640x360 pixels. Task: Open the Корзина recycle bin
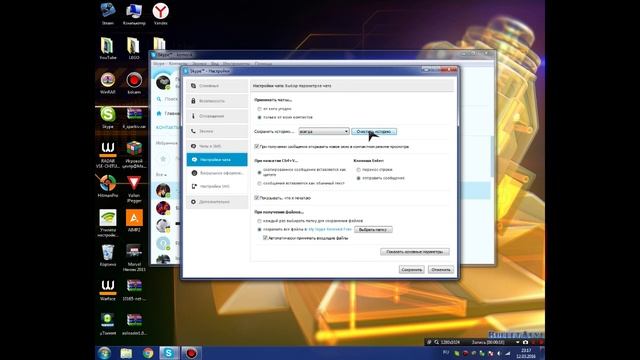coord(108,255)
